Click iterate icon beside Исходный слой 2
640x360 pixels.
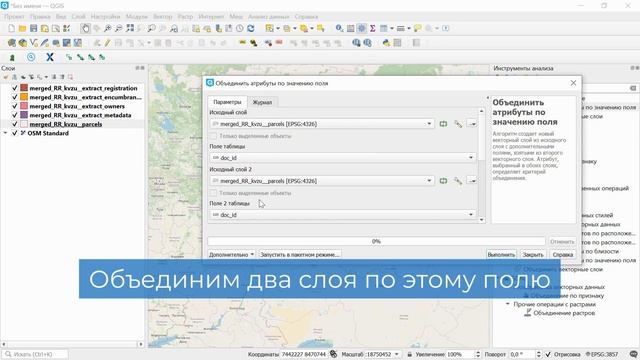443,180
